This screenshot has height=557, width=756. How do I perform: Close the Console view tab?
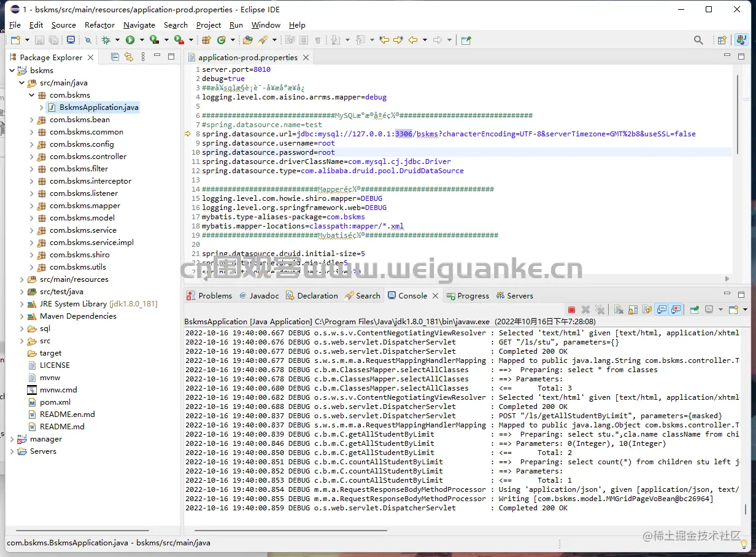pos(435,295)
